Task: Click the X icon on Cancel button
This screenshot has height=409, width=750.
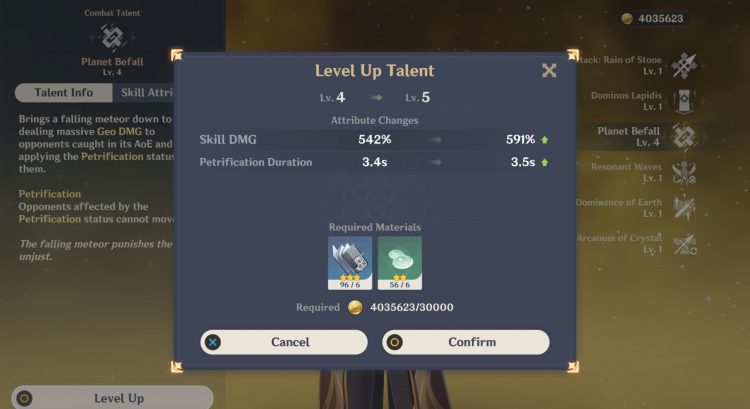Action: [213, 342]
